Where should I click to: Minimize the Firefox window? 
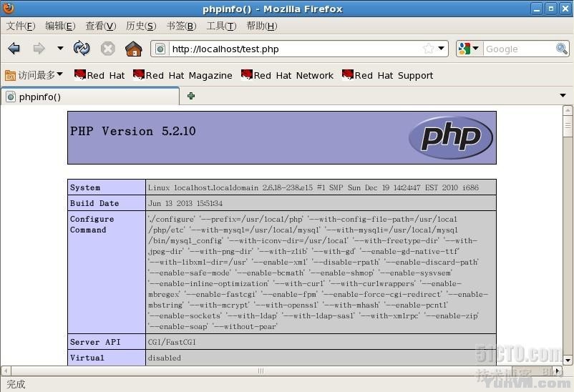coord(537,9)
